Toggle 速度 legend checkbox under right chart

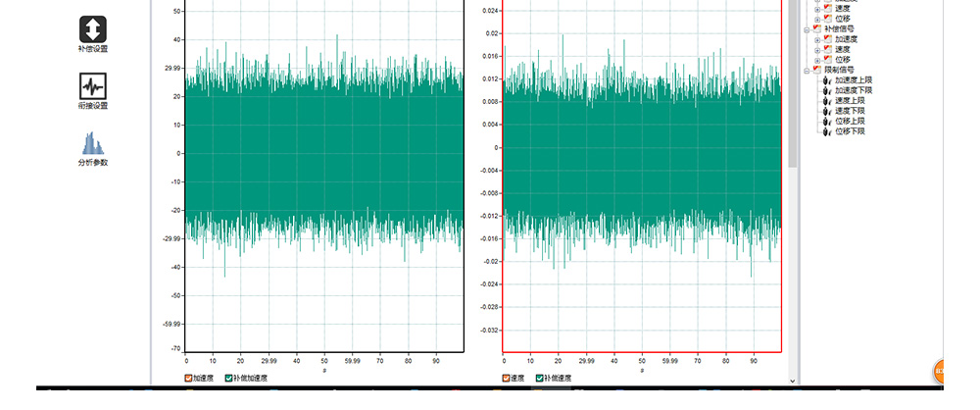[x=507, y=378]
